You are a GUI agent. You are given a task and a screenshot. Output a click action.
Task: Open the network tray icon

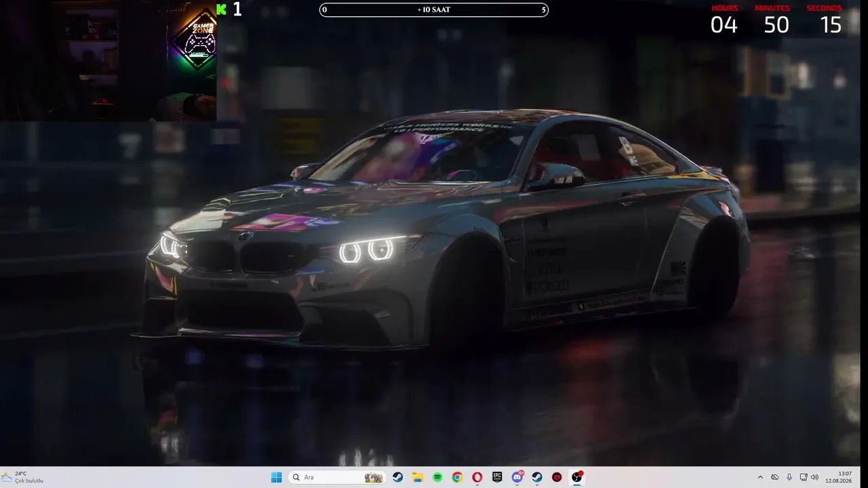click(804, 477)
